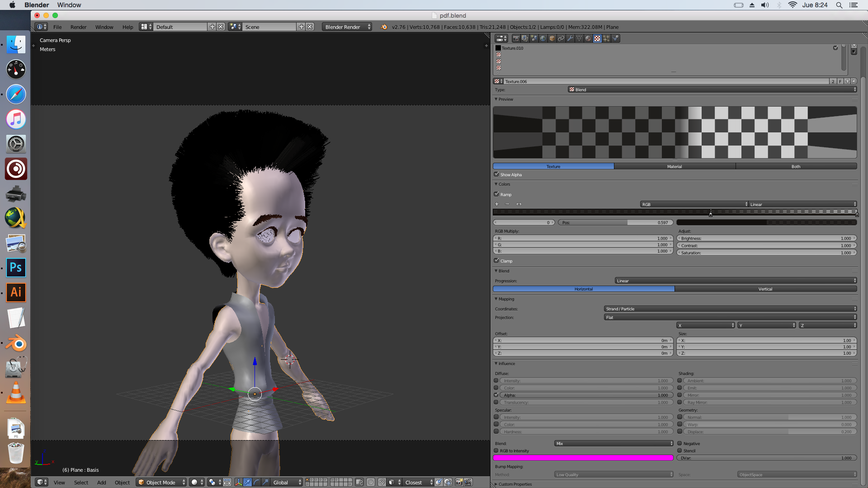Open the Strand / Particle coordinates dropdown
The height and width of the screenshot is (488, 868).
(x=730, y=309)
